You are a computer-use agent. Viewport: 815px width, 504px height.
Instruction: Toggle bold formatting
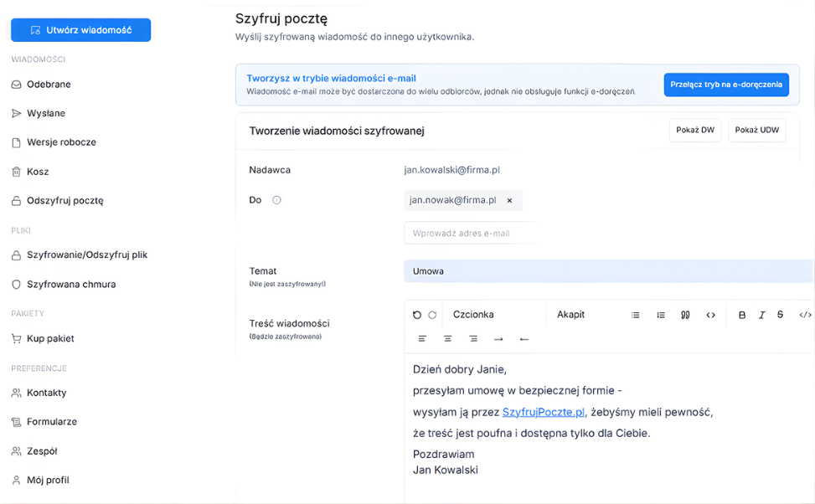coord(742,314)
